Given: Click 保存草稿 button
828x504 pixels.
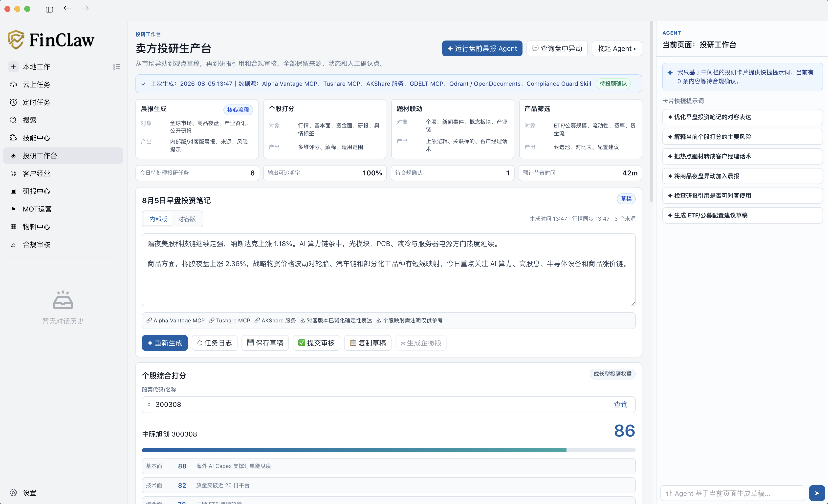Looking at the screenshot, I should pos(265,343).
